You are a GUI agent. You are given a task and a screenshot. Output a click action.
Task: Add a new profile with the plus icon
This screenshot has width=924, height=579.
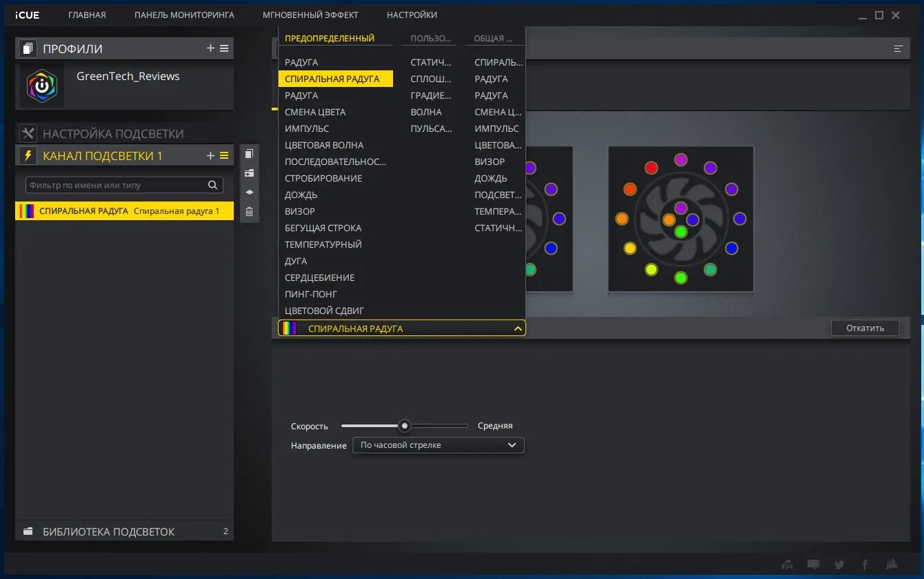[x=210, y=48]
